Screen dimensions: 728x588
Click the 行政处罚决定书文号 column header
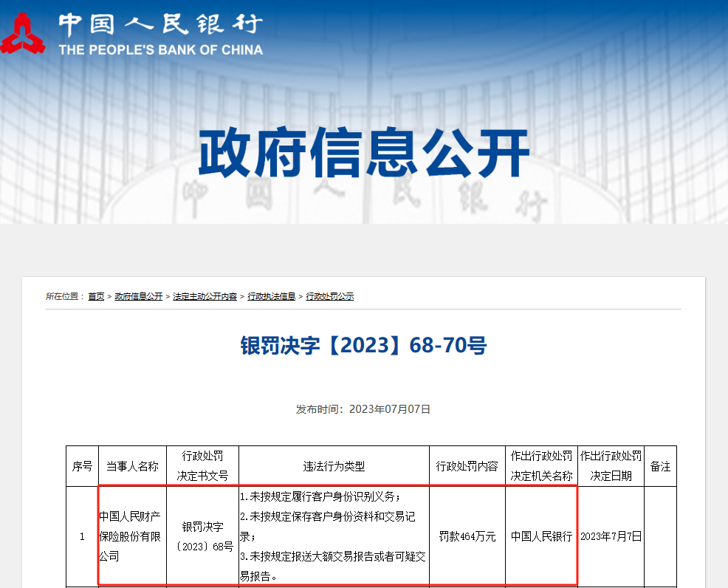[x=202, y=466]
